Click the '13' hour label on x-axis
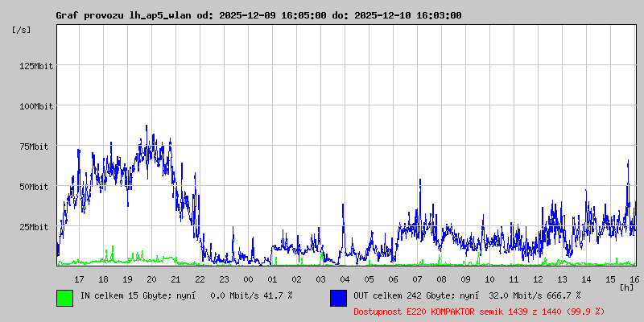This screenshot has height=322, width=644. coord(562,279)
